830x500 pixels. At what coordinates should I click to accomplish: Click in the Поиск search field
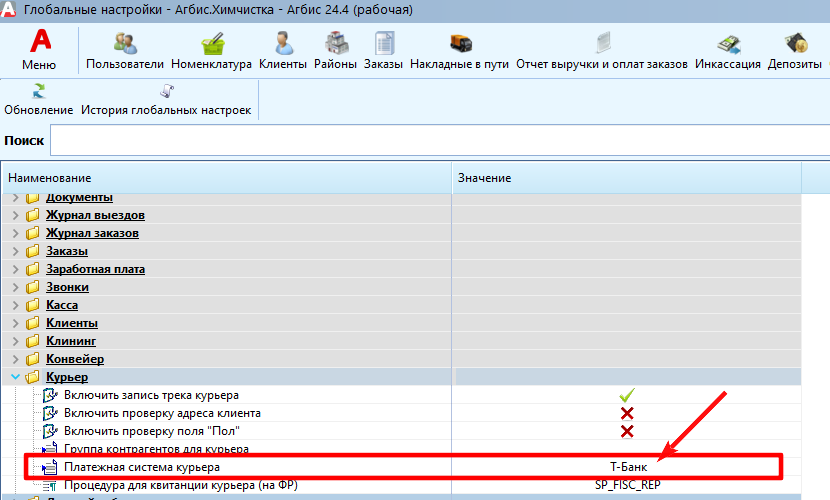(440, 141)
